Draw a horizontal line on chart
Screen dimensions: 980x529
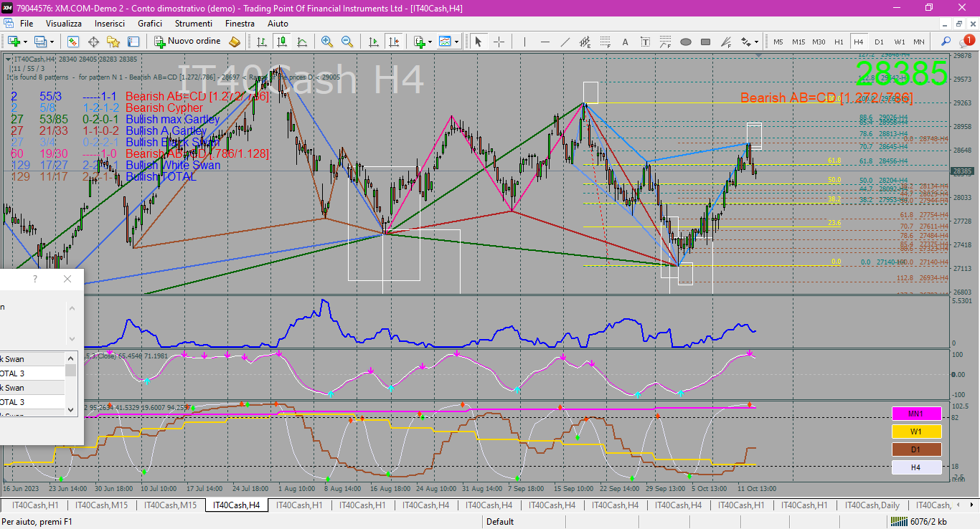[545, 42]
